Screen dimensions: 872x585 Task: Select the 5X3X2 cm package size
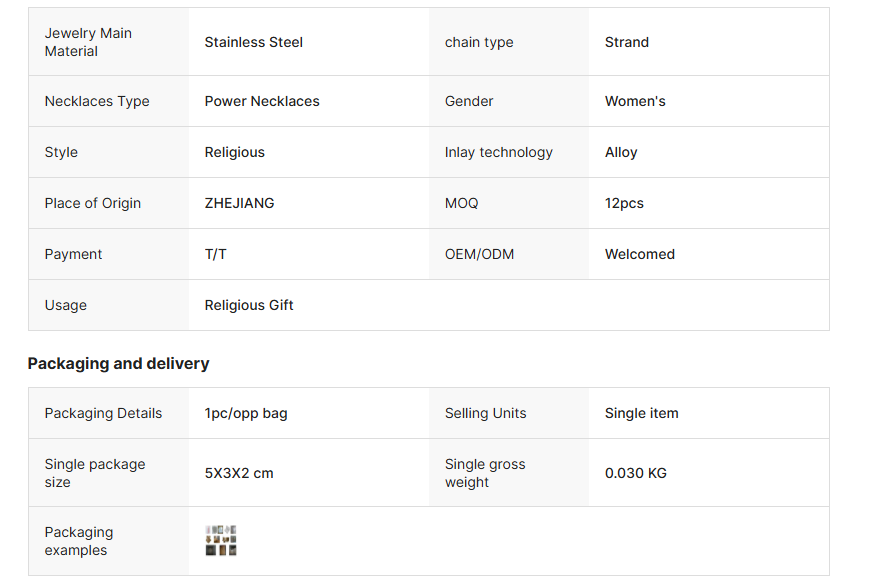238,473
